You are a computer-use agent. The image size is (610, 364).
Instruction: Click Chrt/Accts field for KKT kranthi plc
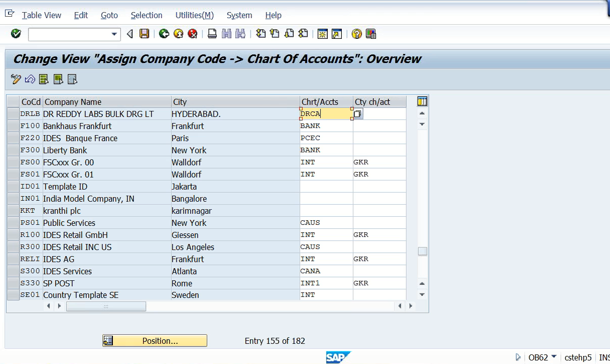coord(326,211)
